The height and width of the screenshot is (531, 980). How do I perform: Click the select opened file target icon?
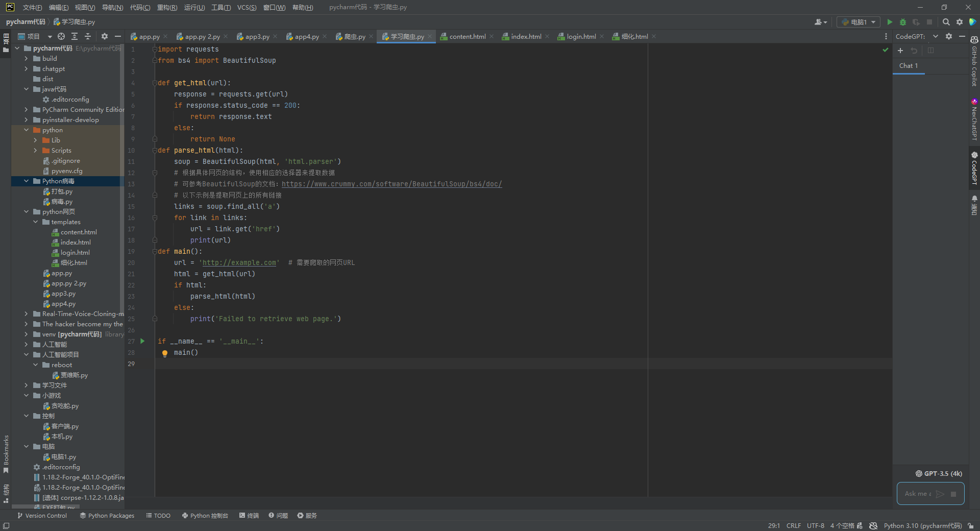(x=61, y=36)
